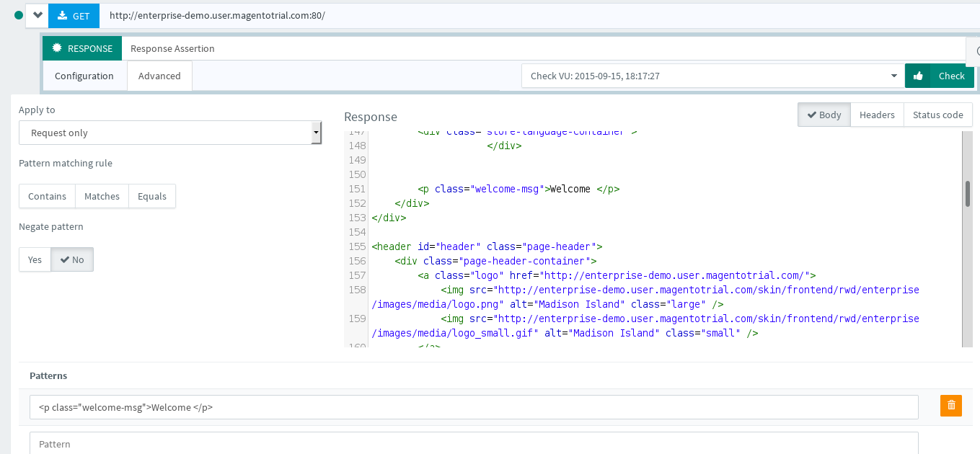Set Negate pattern to Yes
This screenshot has height=454, width=980.
(35, 259)
